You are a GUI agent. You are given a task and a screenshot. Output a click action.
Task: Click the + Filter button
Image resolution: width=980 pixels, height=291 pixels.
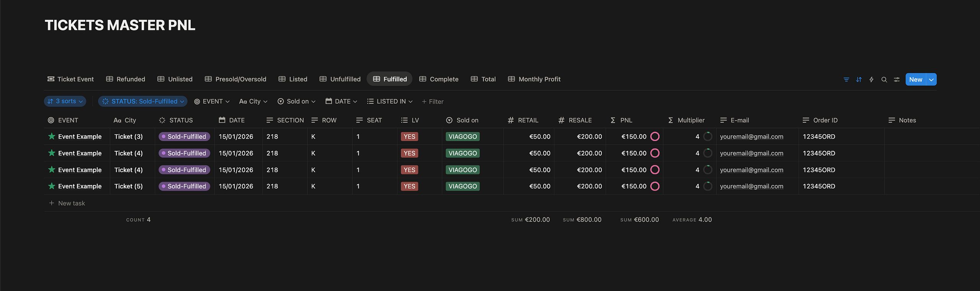[x=433, y=101]
